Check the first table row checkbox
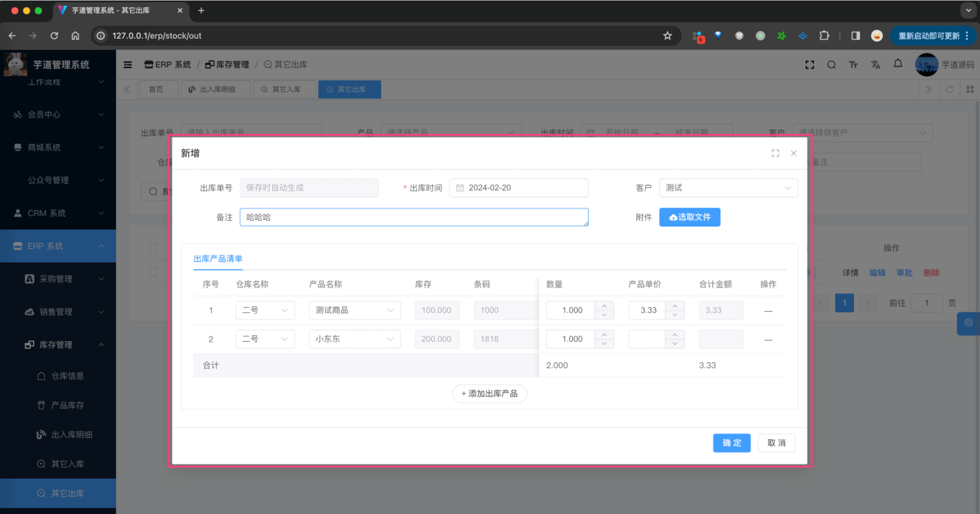The width and height of the screenshot is (980, 514). 153,272
